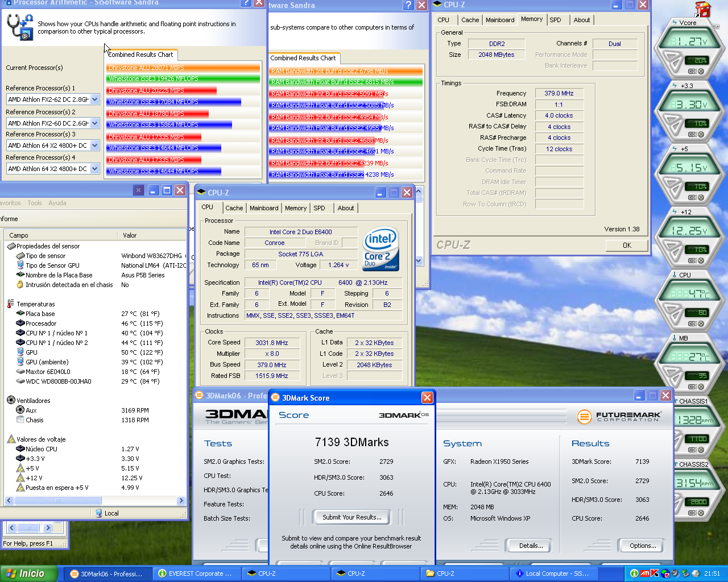
Task: Click the Valor column header
Action: pyautogui.click(x=130, y=235)
